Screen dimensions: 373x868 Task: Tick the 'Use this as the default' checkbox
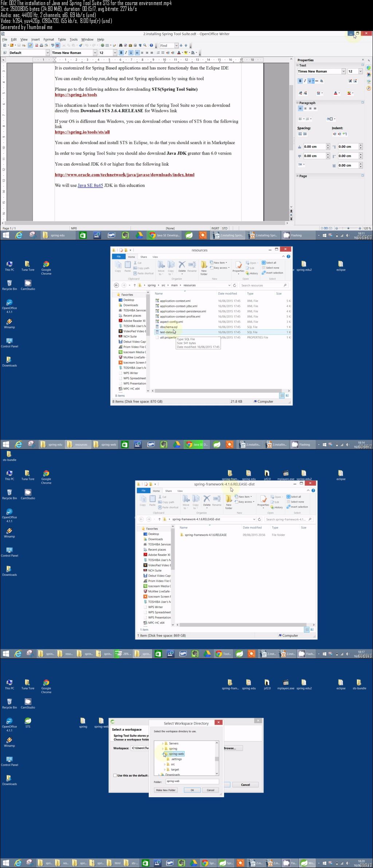tap(115, 776)
